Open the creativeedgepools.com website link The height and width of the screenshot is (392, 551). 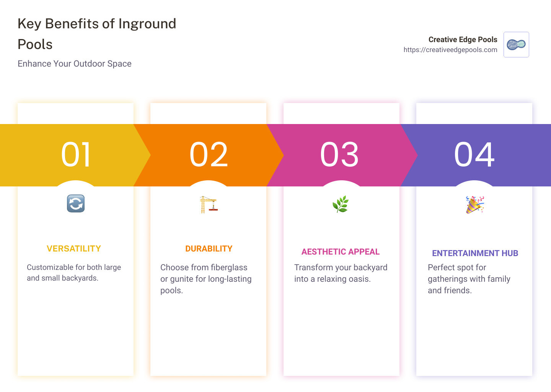point(450,49)
